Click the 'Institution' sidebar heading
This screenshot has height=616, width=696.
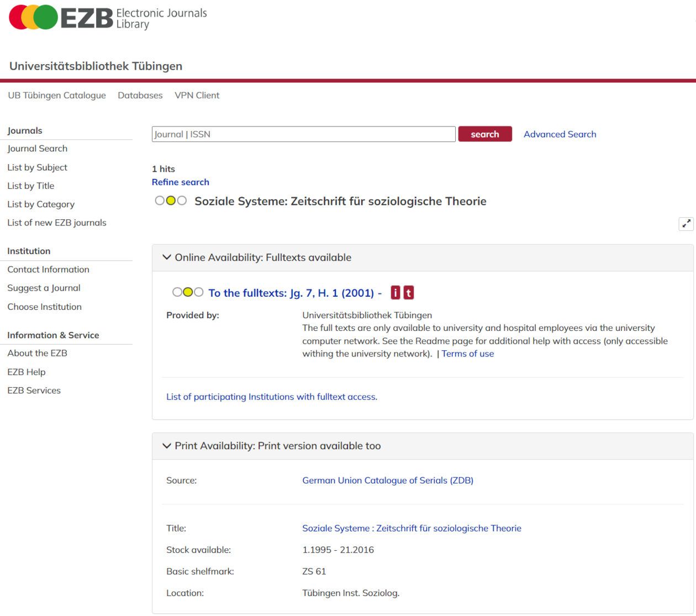pyautogui.click(x=29, y=251)
